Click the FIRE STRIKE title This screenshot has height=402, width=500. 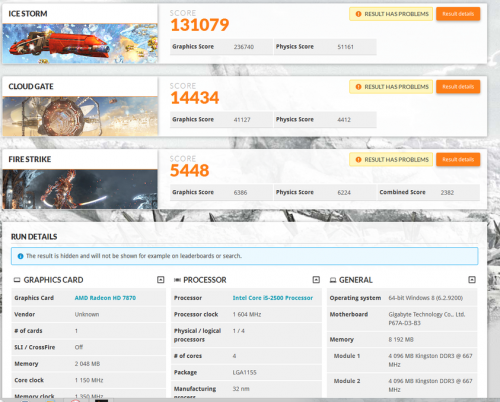click(30, 159)
